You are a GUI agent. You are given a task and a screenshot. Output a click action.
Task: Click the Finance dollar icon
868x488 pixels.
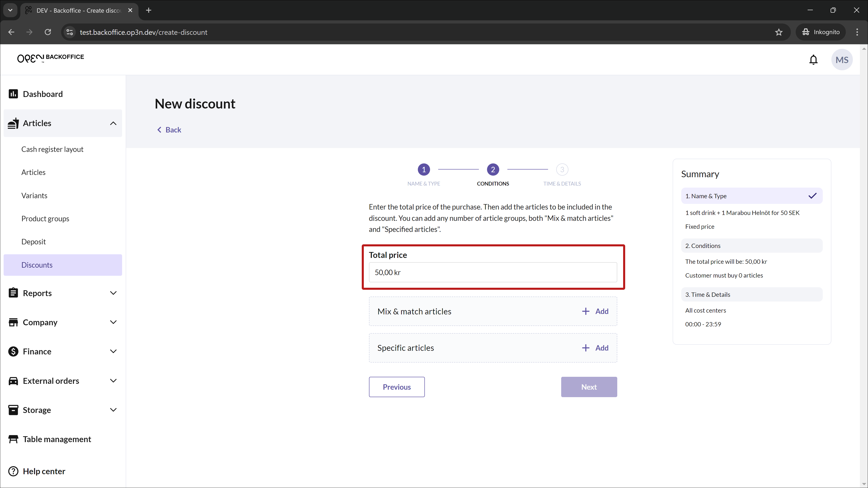(x=13, y=352)
